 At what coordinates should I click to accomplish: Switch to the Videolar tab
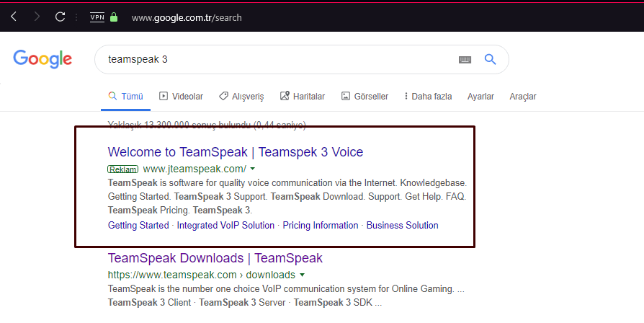pyautogui.click(x=181, y=97)
